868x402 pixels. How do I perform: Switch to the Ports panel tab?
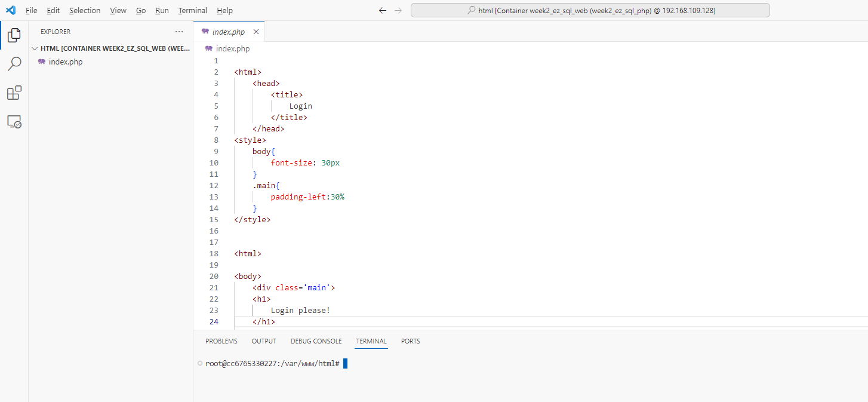[410, 341]
